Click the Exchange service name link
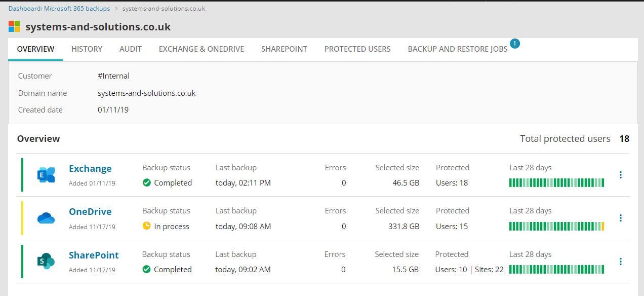Viewport: 644px width, 296px height. 90,168
